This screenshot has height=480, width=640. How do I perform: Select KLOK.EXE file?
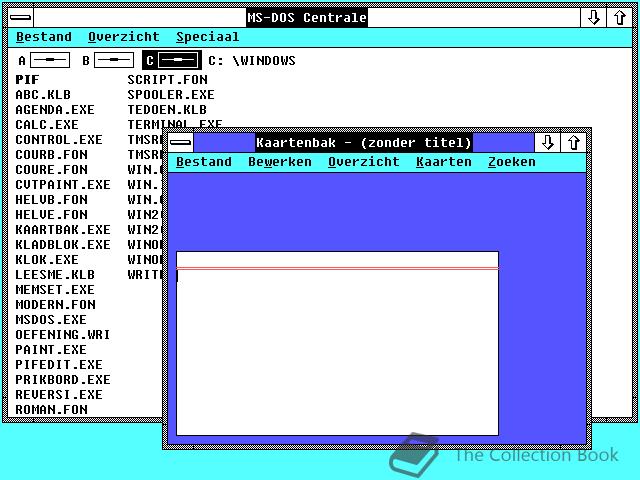[x=47, y=260]
